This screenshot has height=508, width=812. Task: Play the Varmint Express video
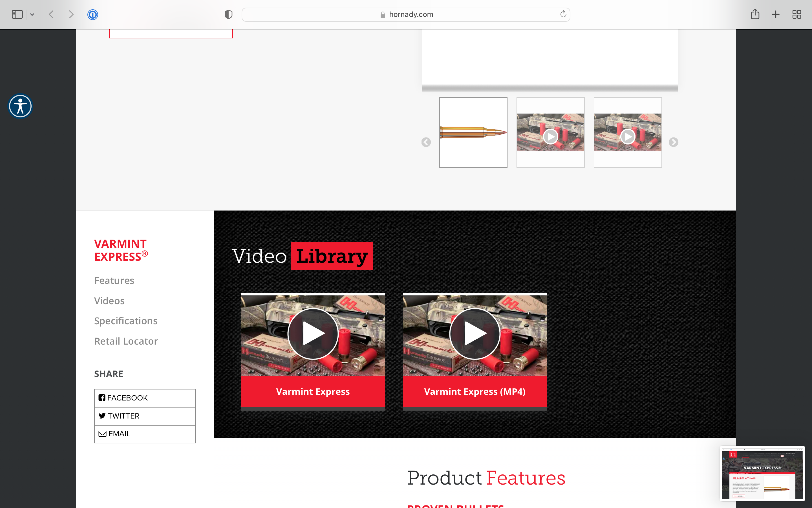click(x=313, y=334)
